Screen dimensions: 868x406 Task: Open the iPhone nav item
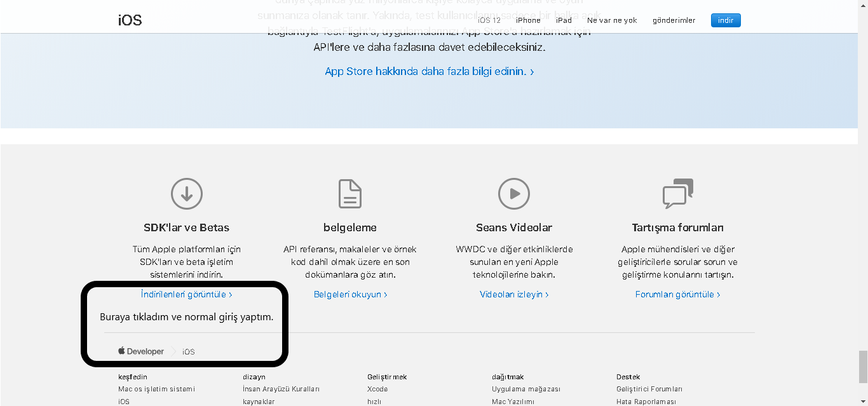coord(528,20)
